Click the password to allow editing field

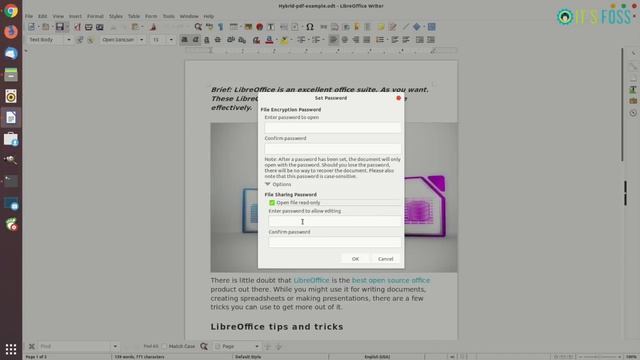tap(335, 221)
